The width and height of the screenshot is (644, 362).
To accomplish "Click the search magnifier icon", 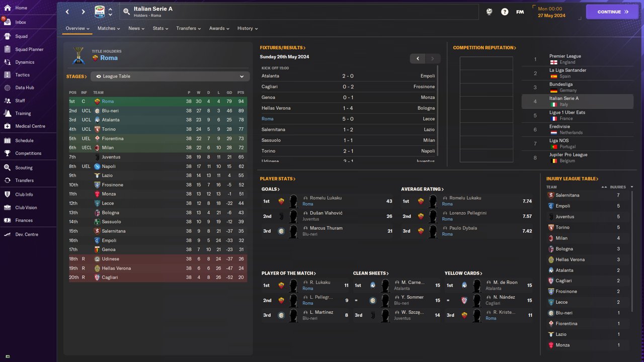I will pos(126,12).
